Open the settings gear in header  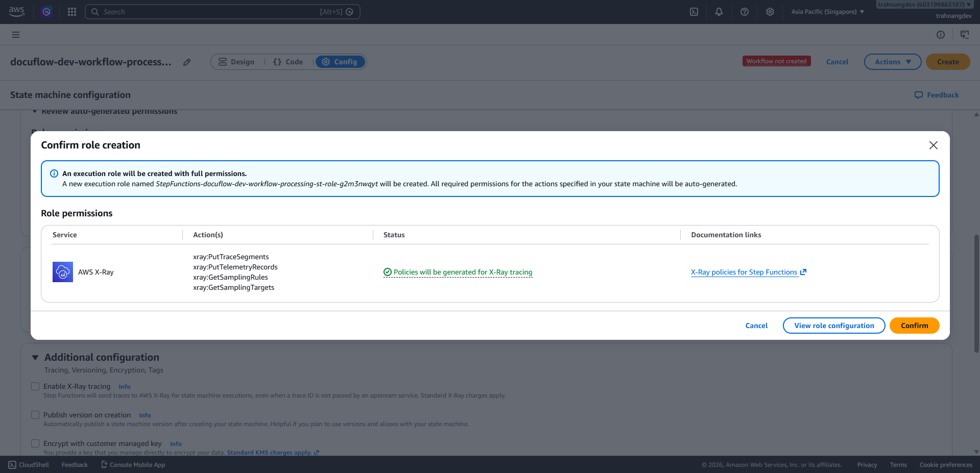pyautogui.click(x=770, y=12)
